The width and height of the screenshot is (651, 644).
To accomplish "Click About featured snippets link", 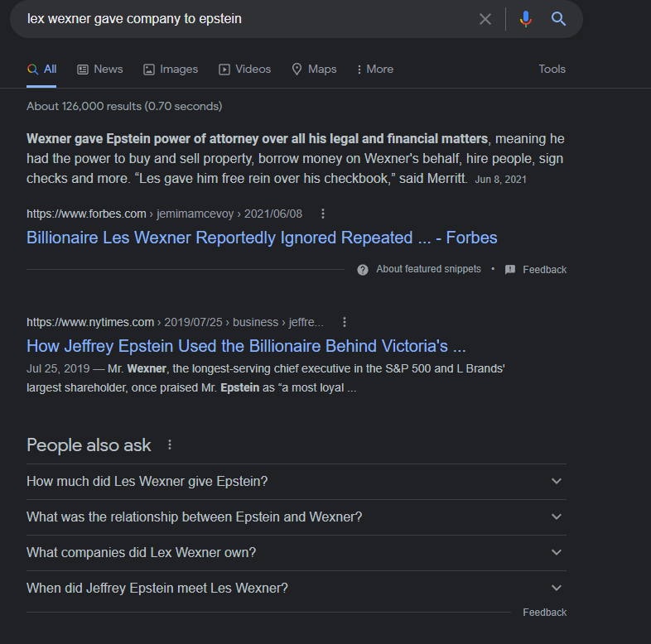I will (x=428, y=269).
